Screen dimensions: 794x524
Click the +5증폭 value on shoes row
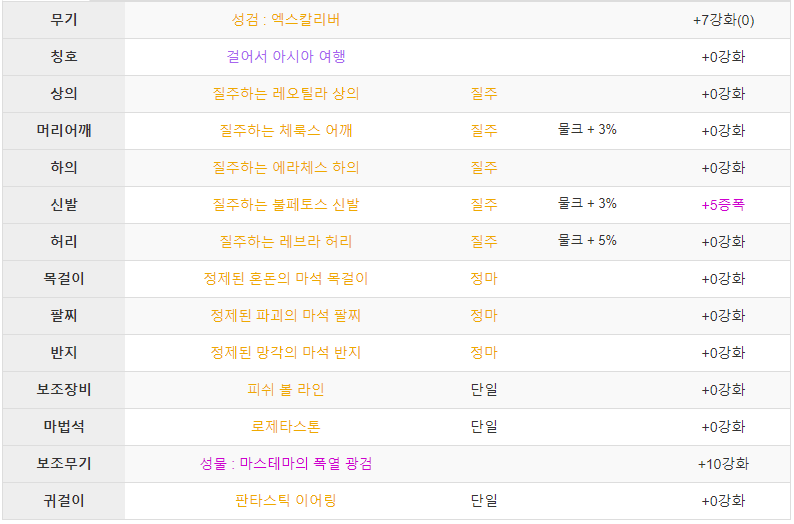click(723, 205)
